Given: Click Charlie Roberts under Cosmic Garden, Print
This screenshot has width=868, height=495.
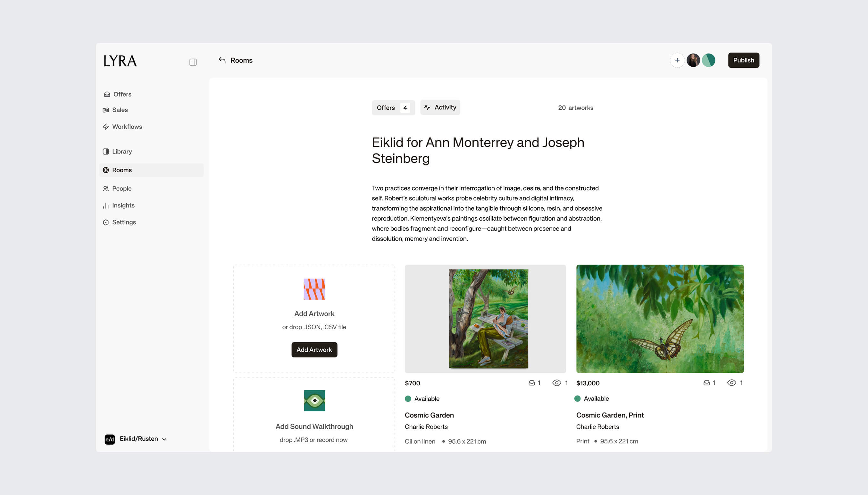Looking at the screenshot, I should pos(597,427).
